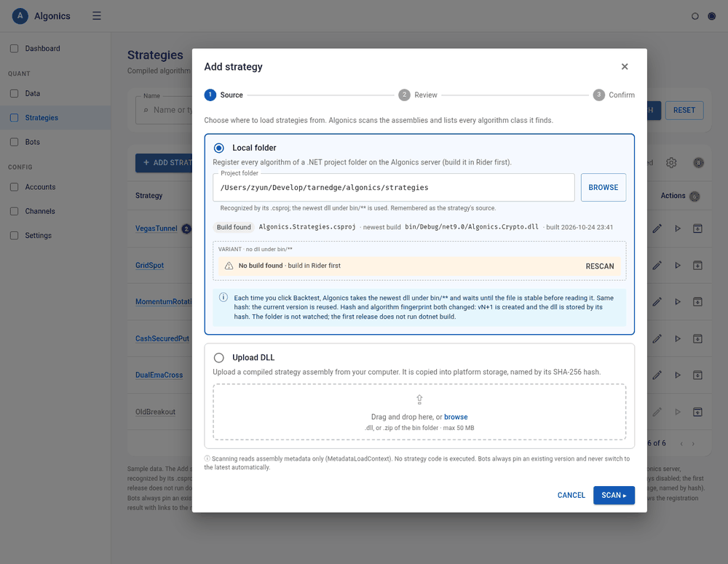This screenshot has height=564, width=728.
Task: Archive the VegasTunnel strategy
Action: (x=697, y=229)
